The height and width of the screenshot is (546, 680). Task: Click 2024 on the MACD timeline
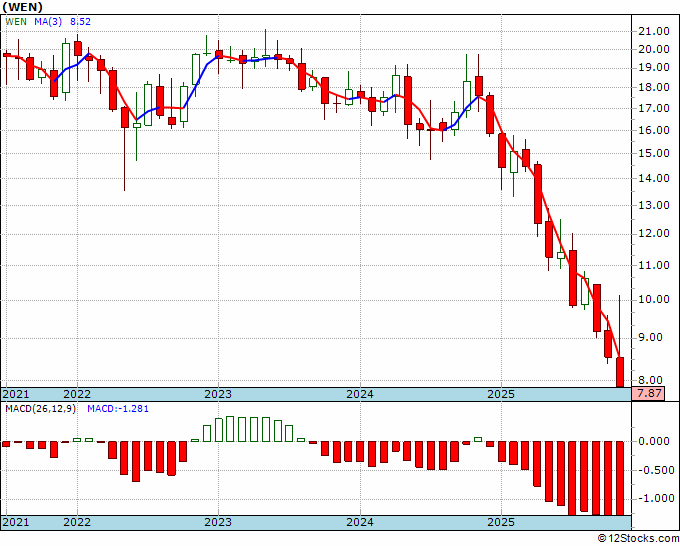pos(360,522)
